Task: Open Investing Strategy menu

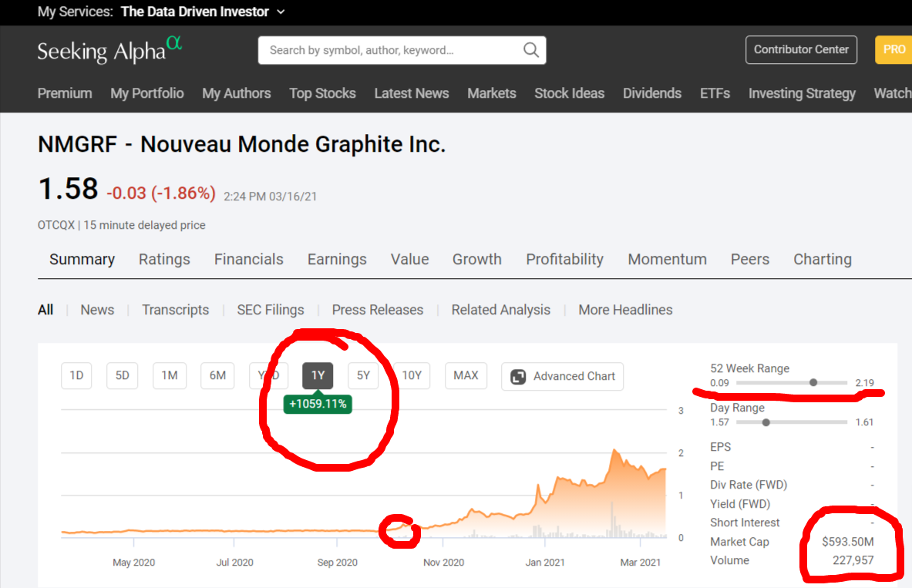Action: tap(802, 93)
